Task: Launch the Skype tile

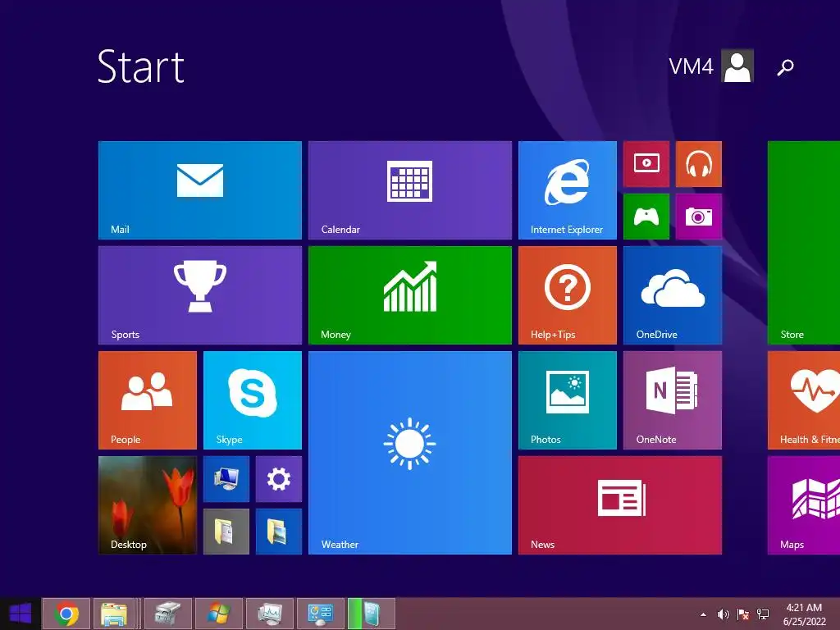Action: pos(253,400)
